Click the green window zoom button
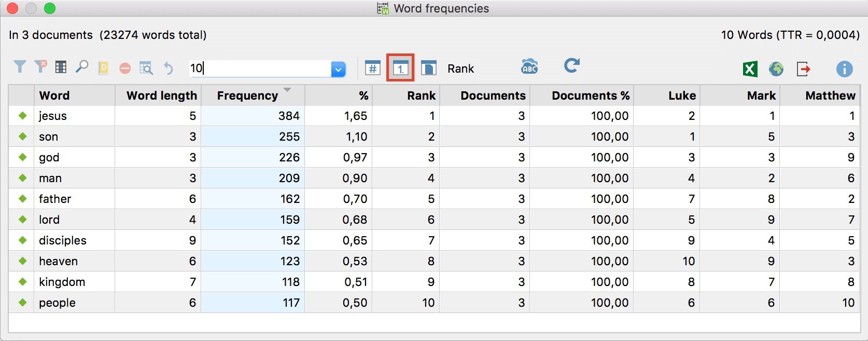This screenshot has height=341, width=868. pyautogui.click(x=50, y=8)
